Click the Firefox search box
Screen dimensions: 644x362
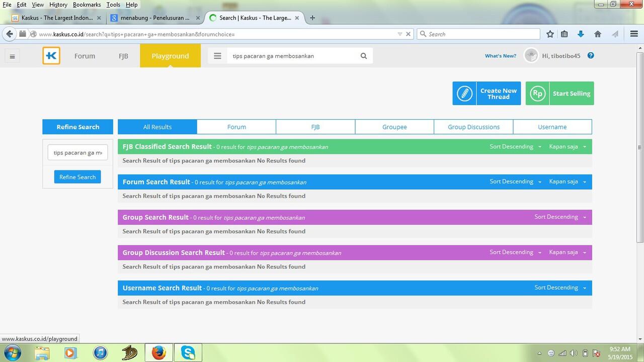click(478, 34)
